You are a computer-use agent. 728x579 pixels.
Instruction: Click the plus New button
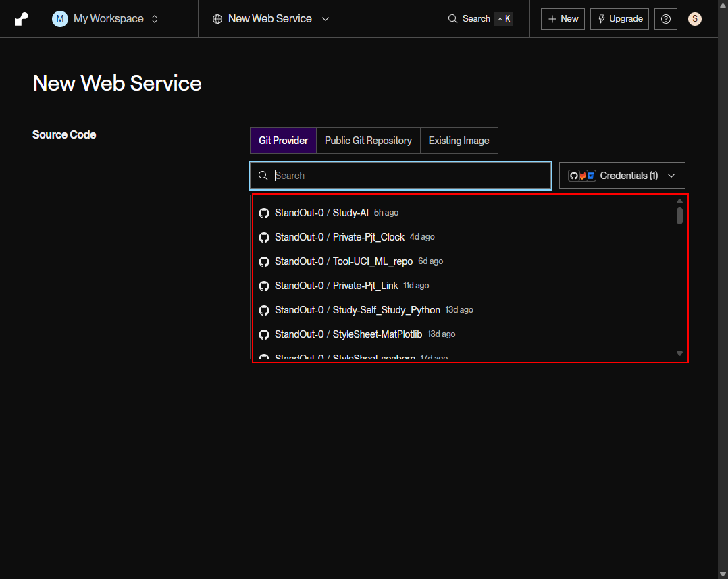tap(563, 19)
